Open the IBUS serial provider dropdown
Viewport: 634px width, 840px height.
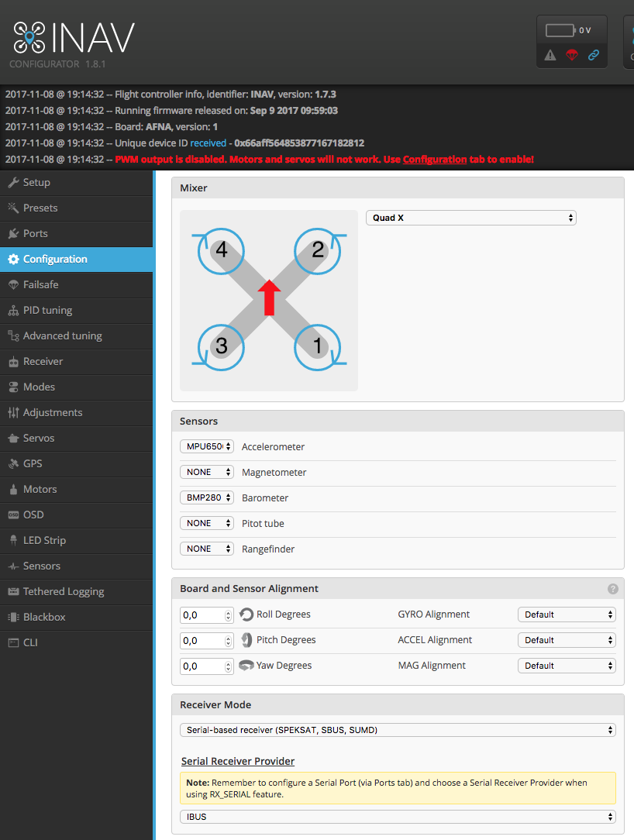[398, 817]
